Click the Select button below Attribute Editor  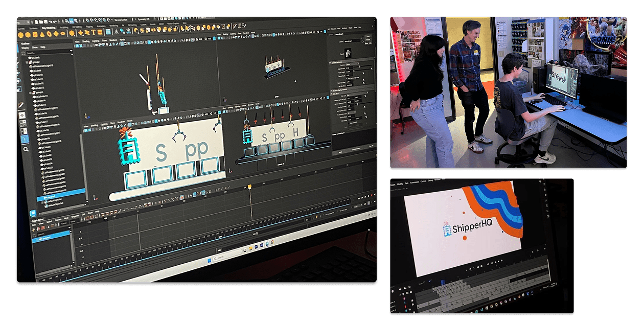point(341,152)
